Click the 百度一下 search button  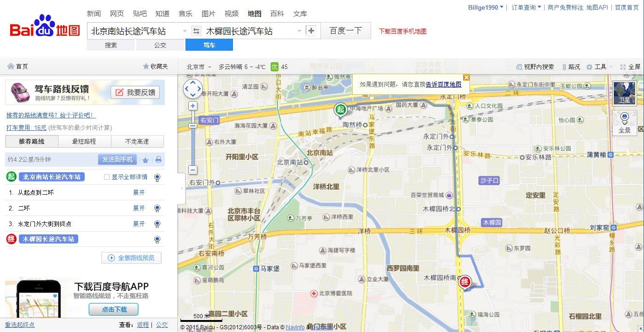tap(346, 30)
